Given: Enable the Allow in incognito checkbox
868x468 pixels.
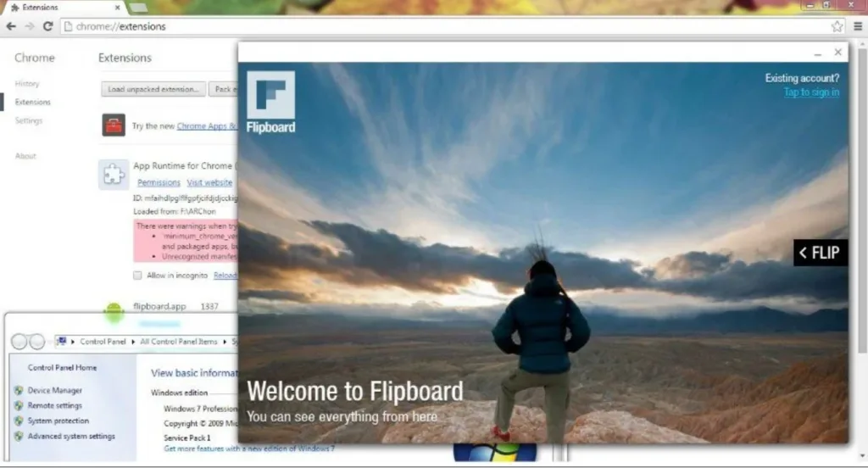Looking at the screenshot, I should pyautogui.click(x=138, y=276).
